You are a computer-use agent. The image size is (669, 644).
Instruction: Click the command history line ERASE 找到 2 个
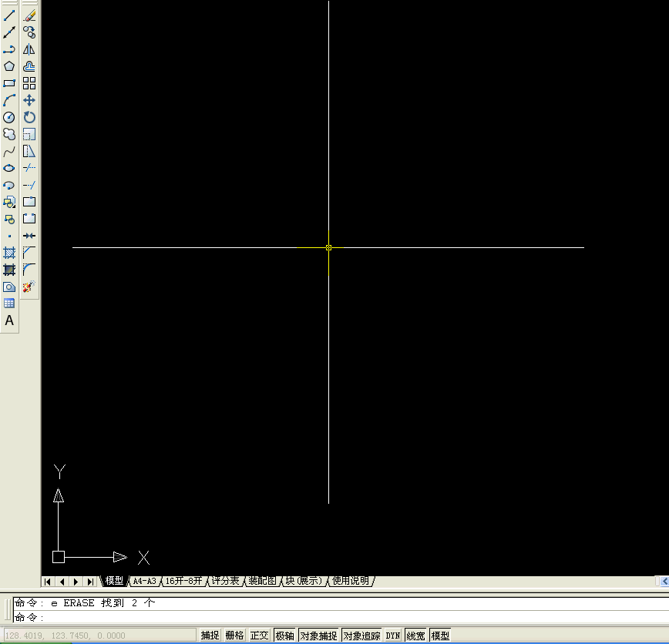click(x=85, y=603)
